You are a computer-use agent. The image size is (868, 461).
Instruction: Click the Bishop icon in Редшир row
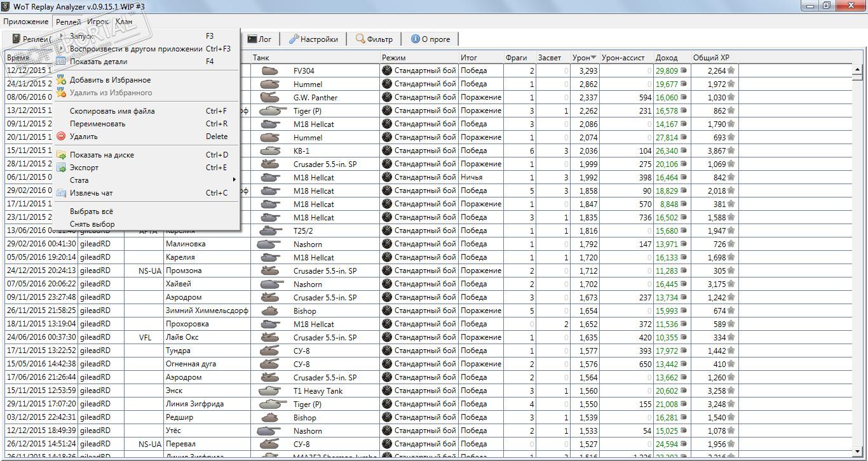(271, 418)
